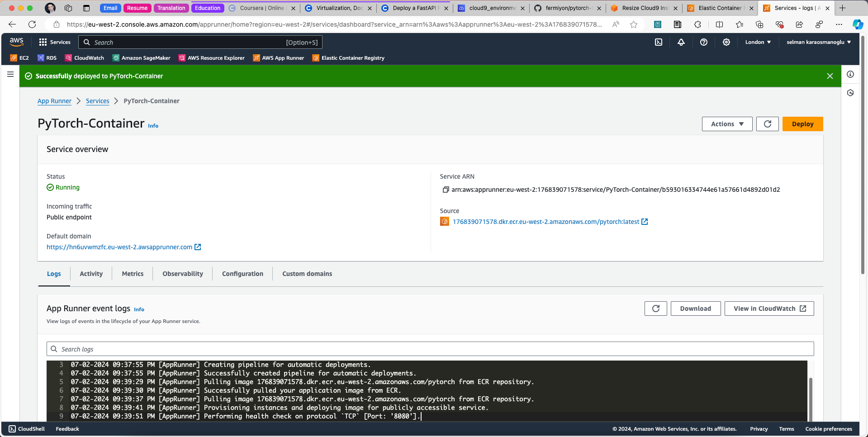Open a new browser tab
The height and width of the screenshot is (437, 868).
[843, 8]
